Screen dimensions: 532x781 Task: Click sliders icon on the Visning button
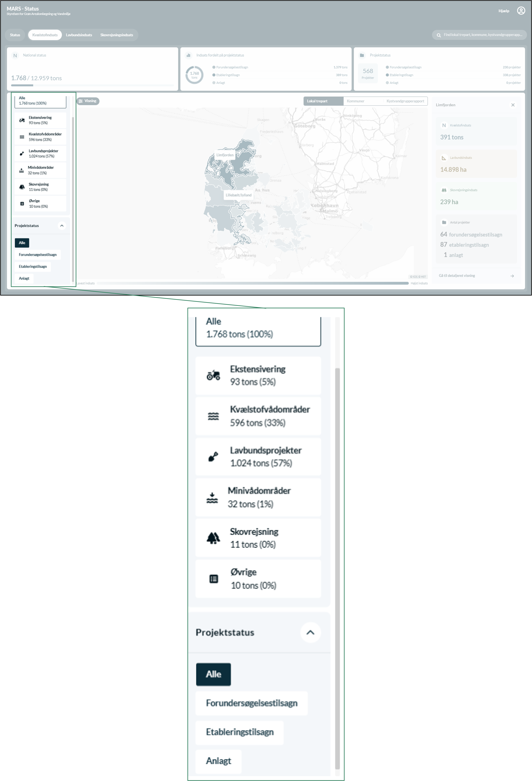81,101
